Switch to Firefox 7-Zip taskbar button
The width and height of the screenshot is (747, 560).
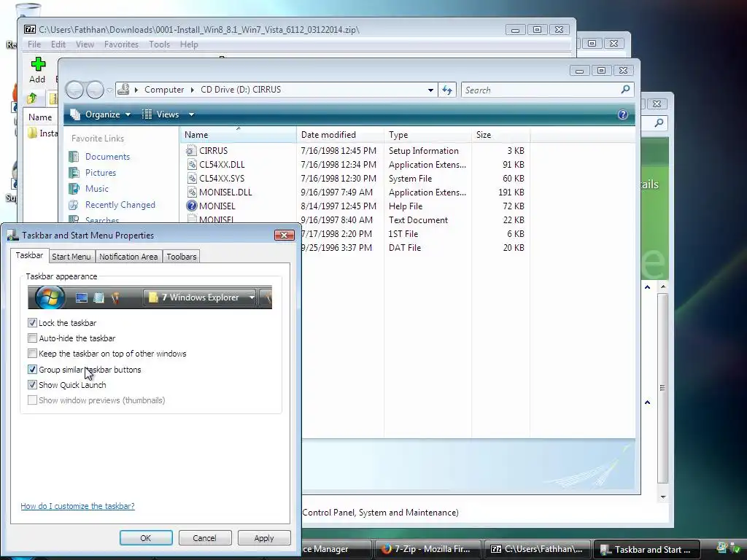427,549
